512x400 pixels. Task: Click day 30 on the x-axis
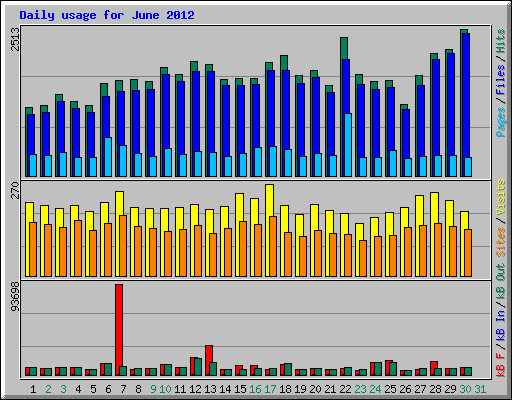tap(465, 389)
